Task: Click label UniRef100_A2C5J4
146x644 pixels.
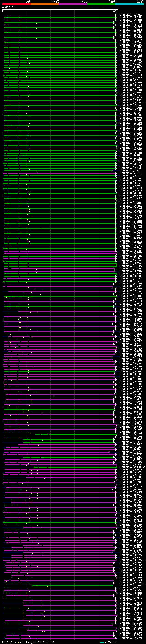Action: pyautogui.click(x=131, y=85)
